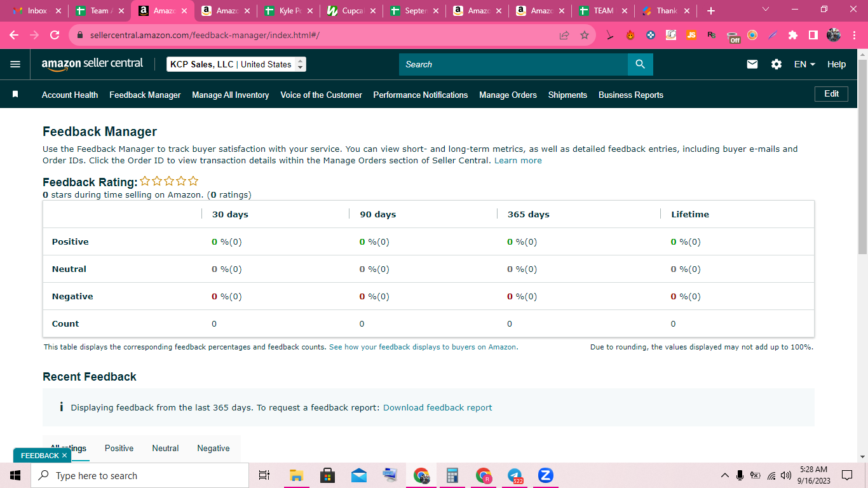Open the settings gear icon
868x488 pixels.
tap(776, 64)
